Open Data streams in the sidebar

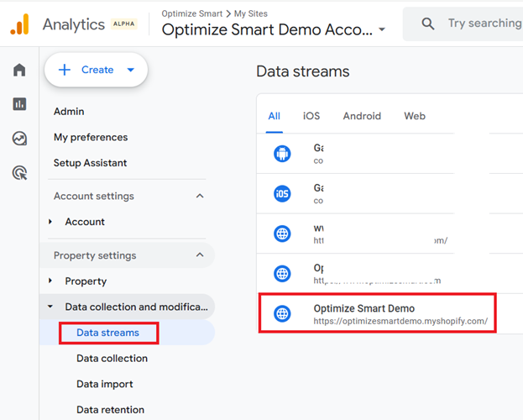pyautogui.click(x=107, y=333)
